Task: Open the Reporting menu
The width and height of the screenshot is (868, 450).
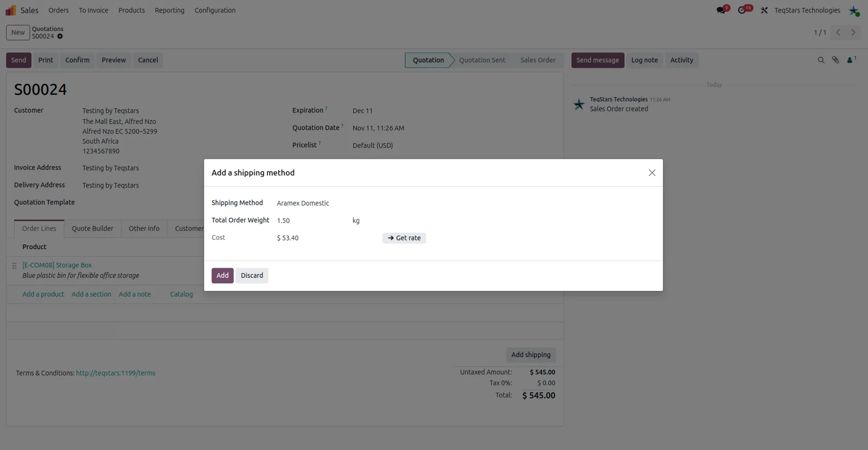Action: tap(170, 10)
